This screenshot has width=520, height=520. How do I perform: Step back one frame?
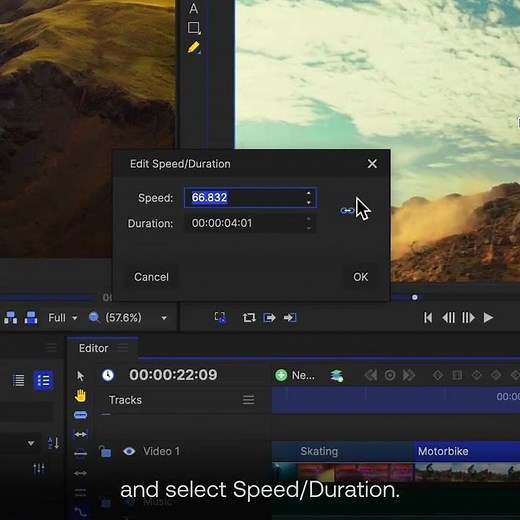coord(448,318)
